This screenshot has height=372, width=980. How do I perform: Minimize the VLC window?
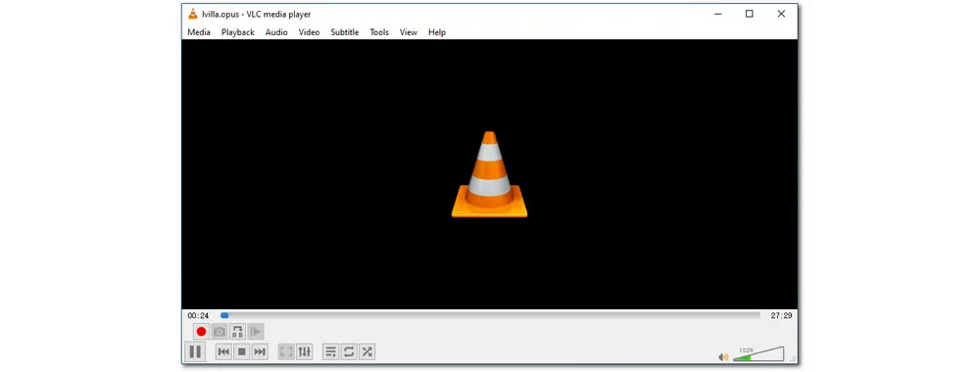(x=717, y=14)
